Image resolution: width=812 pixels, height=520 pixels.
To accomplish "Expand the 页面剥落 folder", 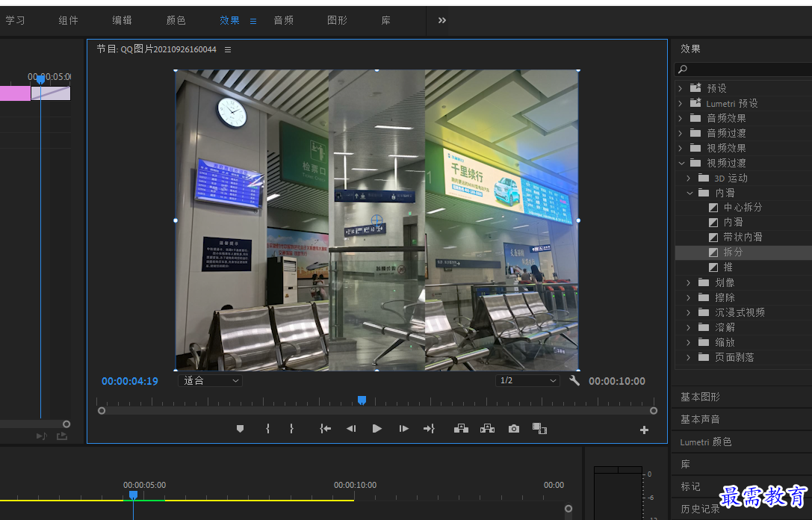I will point(688,357).
